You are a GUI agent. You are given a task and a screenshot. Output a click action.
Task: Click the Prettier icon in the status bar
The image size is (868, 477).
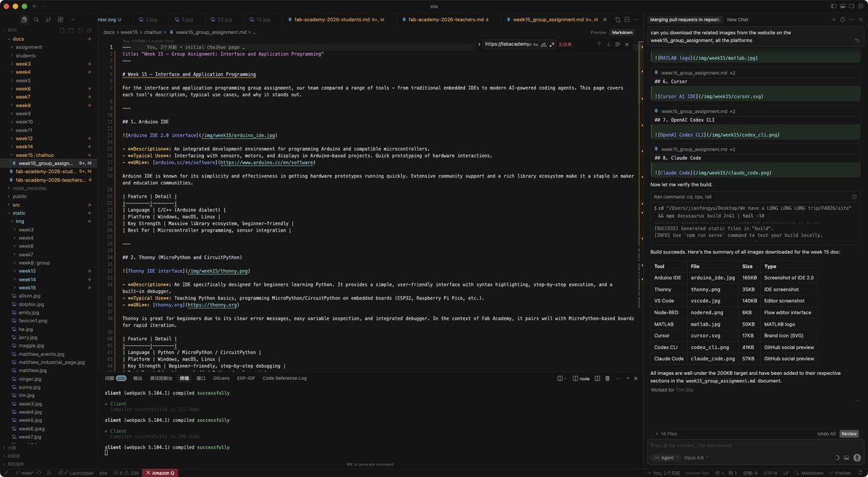click(x=841, y=472)
